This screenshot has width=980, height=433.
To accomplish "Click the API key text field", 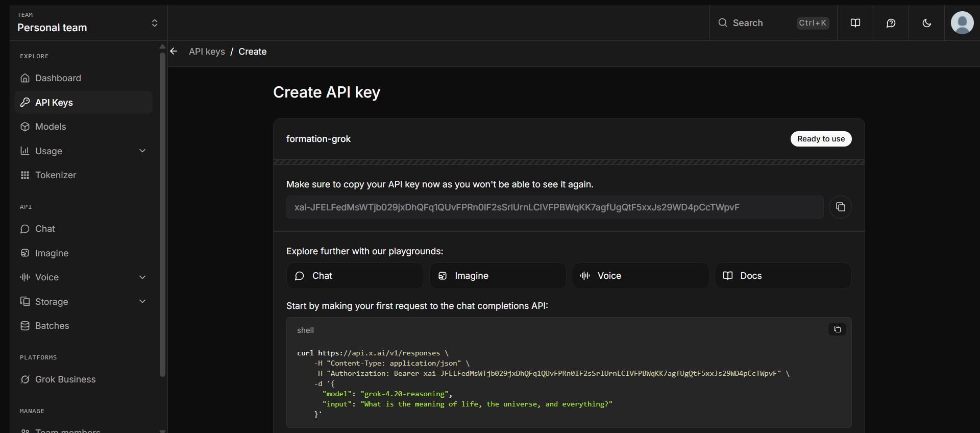I will [x=555, y=207].
